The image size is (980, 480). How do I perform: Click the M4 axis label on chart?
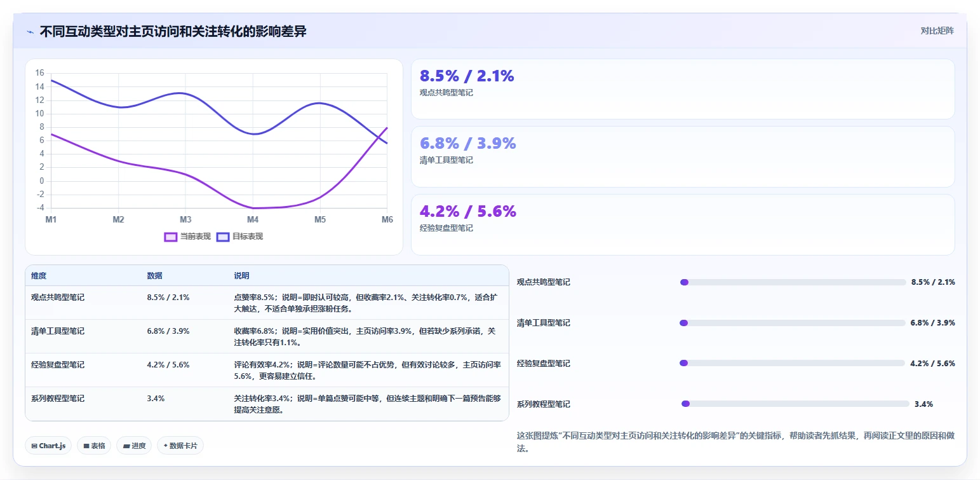(x=253, y=219)
